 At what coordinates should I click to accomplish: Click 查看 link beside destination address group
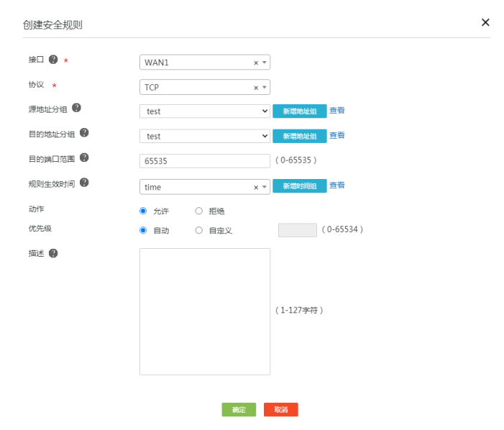[x=337, y=135]
